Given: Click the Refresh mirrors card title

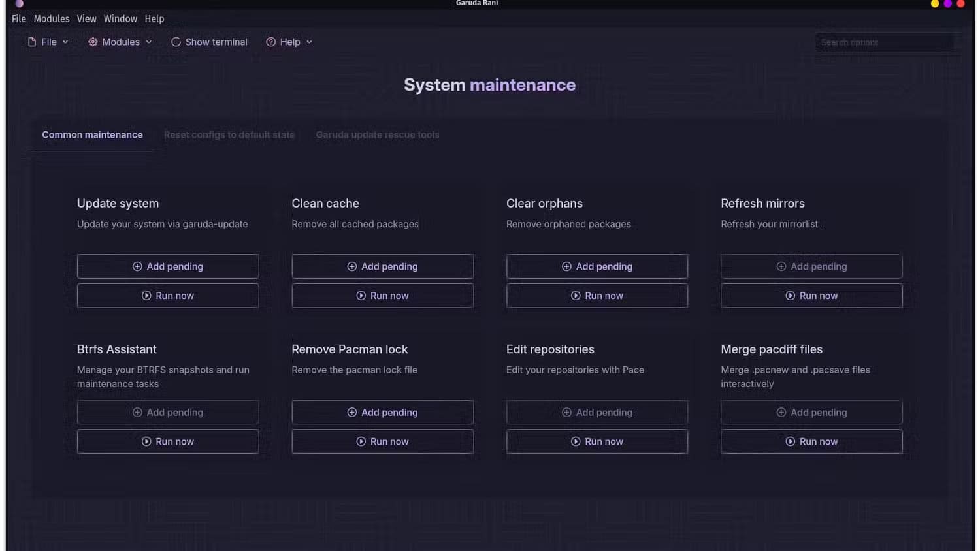Looking at the screenshot, I should (x=762, y=203).
